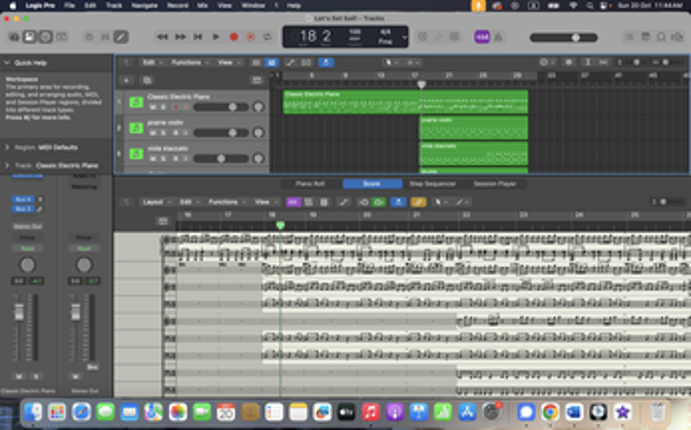The height and width of the screenshot is (430, 691).
Task: Toggle the Editors pencil button
Action: coord(121,37)
